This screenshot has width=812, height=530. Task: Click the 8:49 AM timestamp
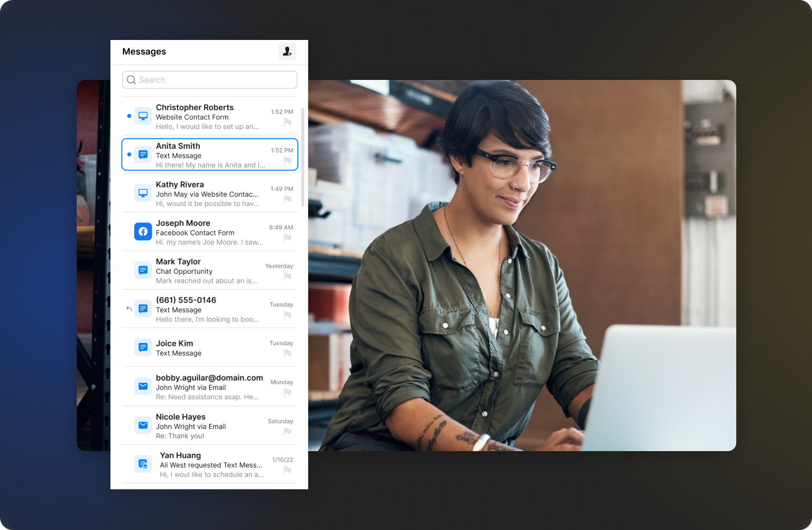[281, 228]
